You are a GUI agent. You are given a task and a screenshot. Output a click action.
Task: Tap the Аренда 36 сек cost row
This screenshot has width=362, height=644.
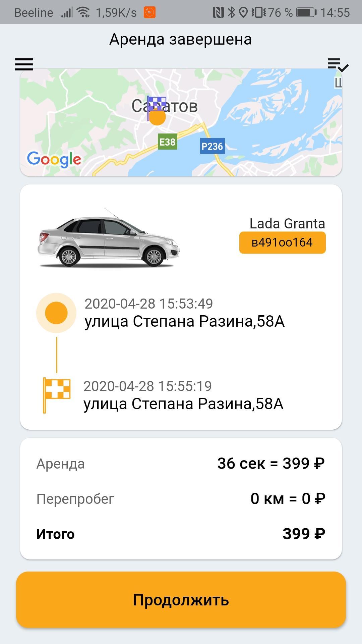[x=181, y=464]
